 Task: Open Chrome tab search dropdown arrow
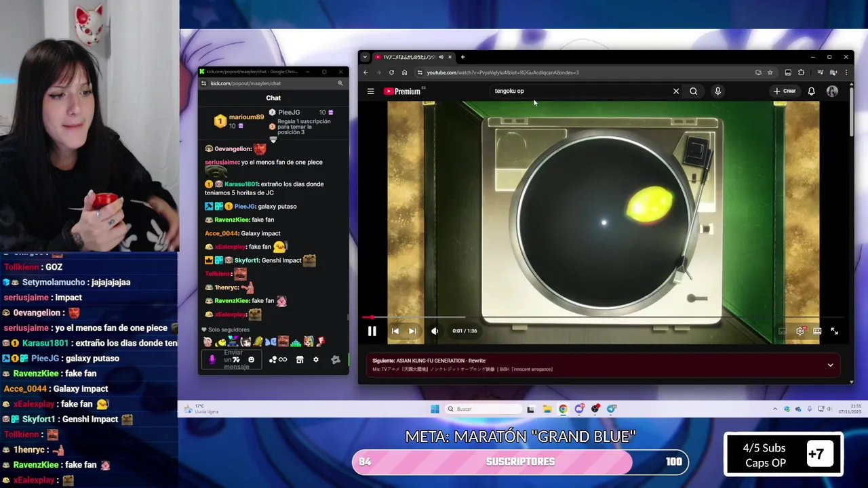(365, 57)
